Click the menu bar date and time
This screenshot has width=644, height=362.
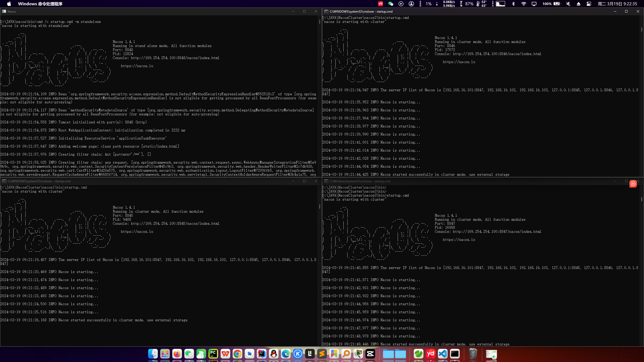point(617,4)
